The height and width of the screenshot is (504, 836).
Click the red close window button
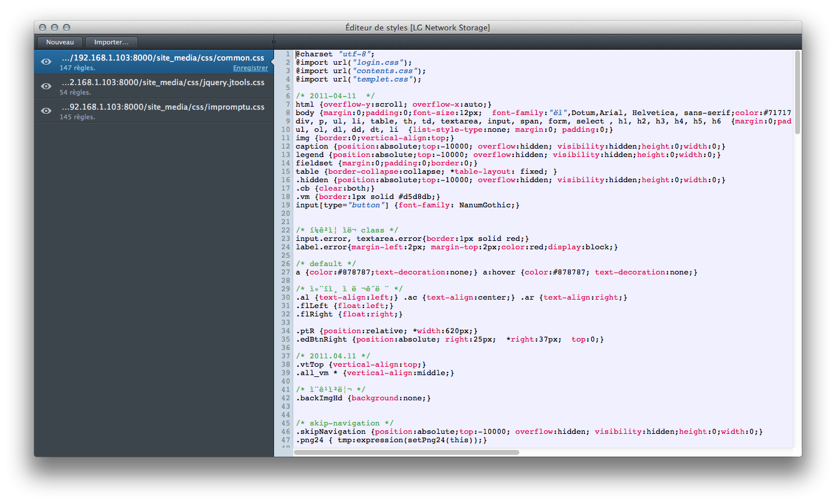click(43, 28)
